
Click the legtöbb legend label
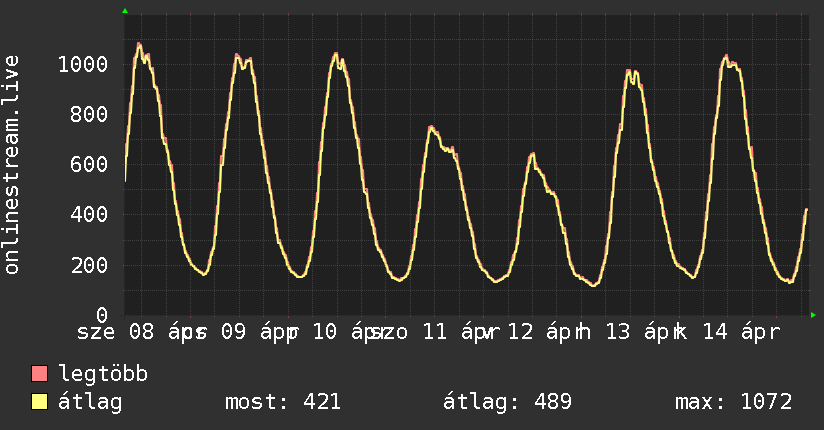click(103, 374)
